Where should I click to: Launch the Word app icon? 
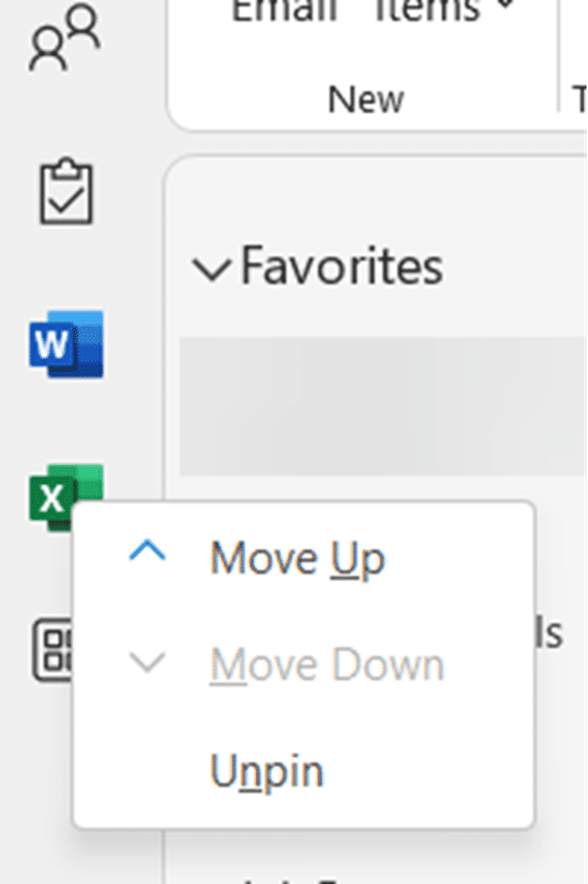pos(65,344)
